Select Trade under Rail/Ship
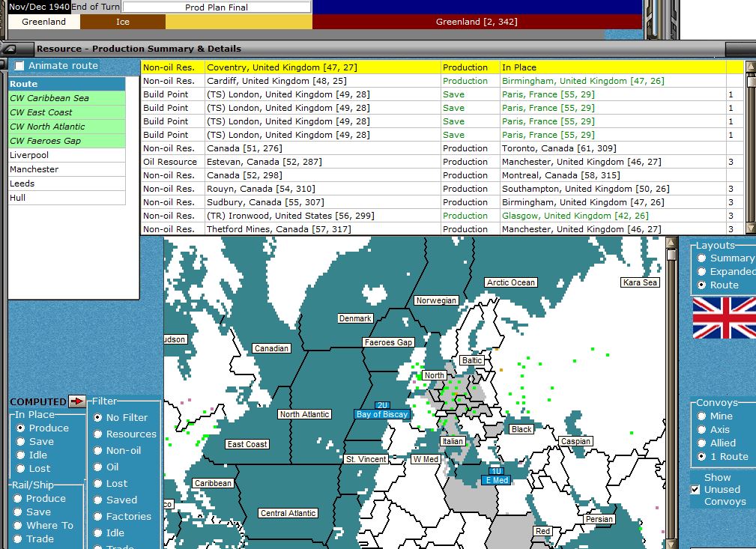The image size is (756, 549). tap(18, 539)
